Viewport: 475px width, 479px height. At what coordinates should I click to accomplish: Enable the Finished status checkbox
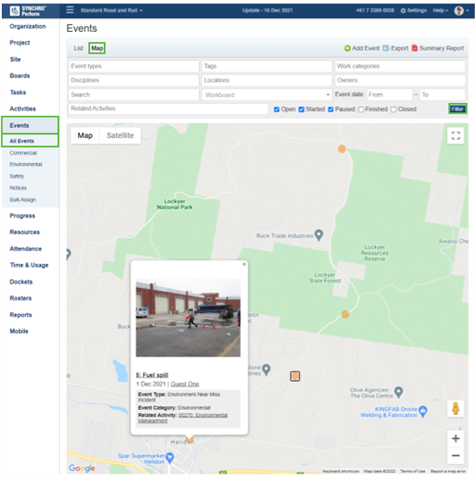click(361, 109)
